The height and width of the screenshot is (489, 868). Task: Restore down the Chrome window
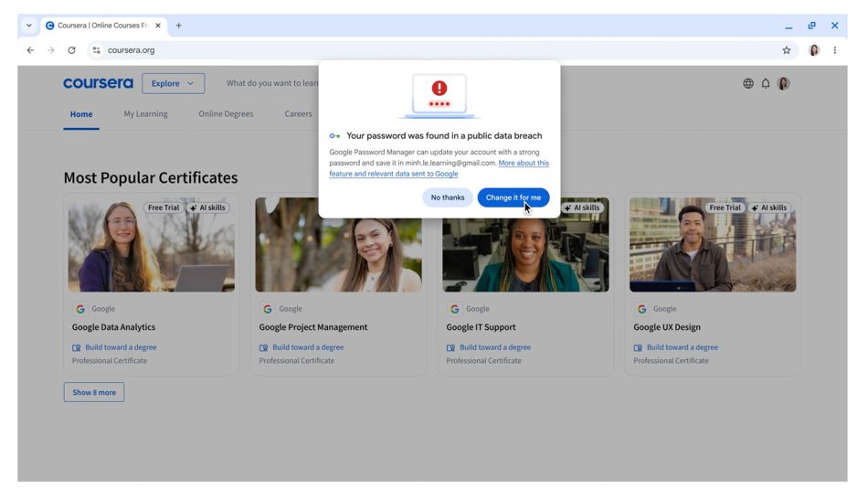point(811,26)
